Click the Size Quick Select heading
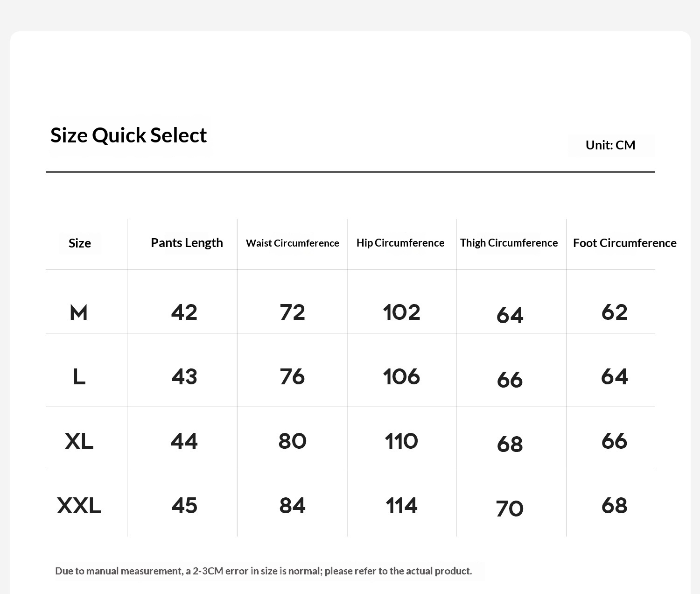Image resolution: width=700 pixels, height=594 pixels. pyautogui.click(x=128, y=135)
